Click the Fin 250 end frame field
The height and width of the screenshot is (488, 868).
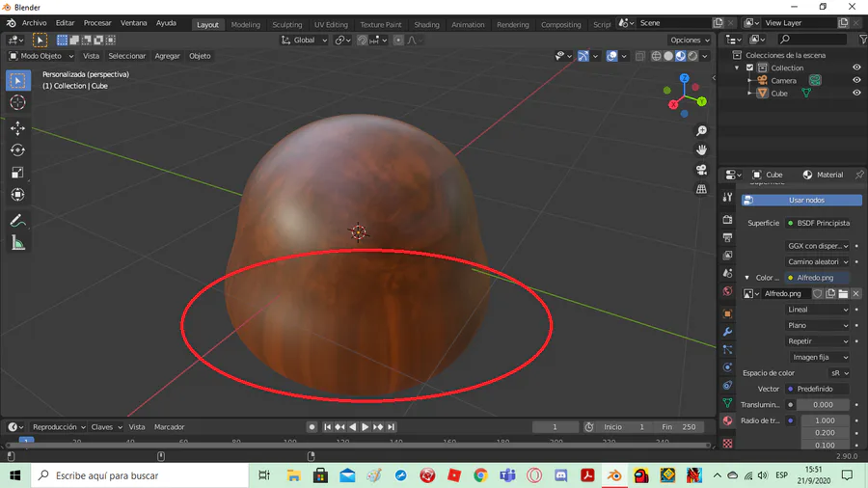pos(679,427)
